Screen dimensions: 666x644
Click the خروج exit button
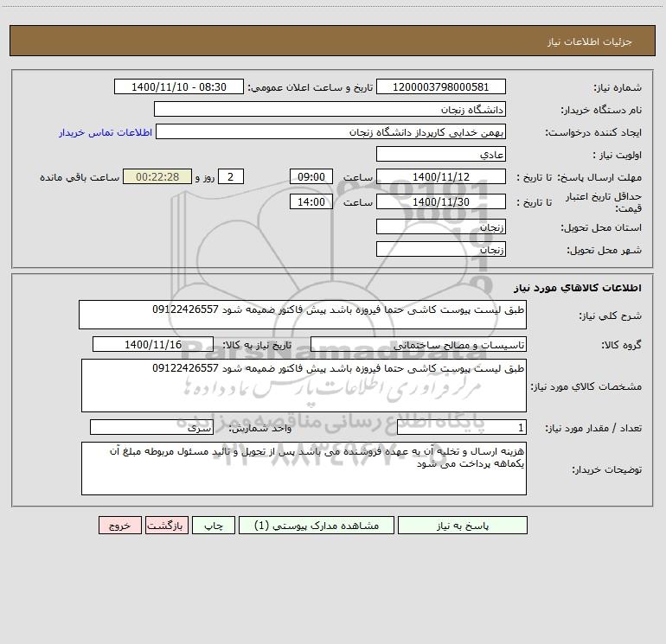119,525
